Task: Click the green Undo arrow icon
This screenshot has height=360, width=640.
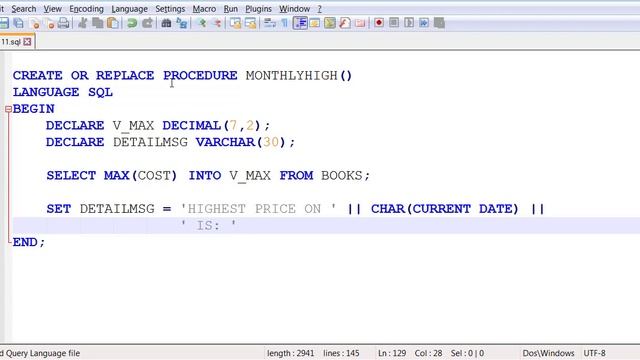Action: [x=132, y=23]
